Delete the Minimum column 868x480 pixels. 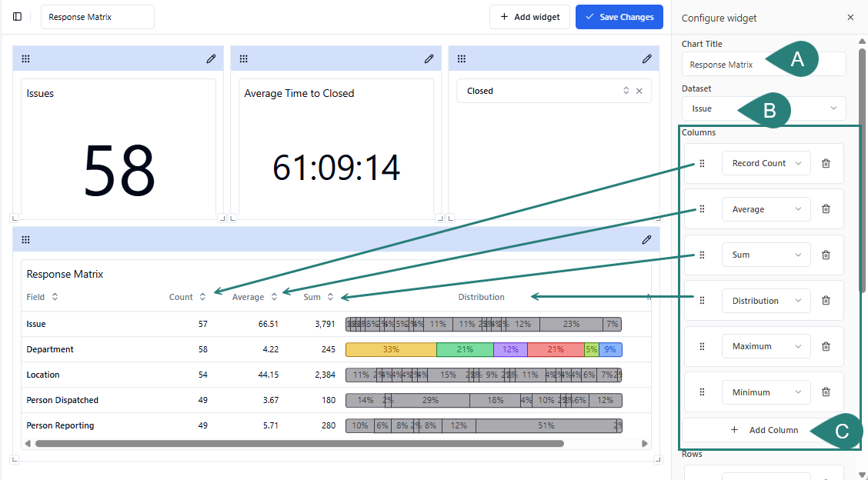tap(826, 392)
